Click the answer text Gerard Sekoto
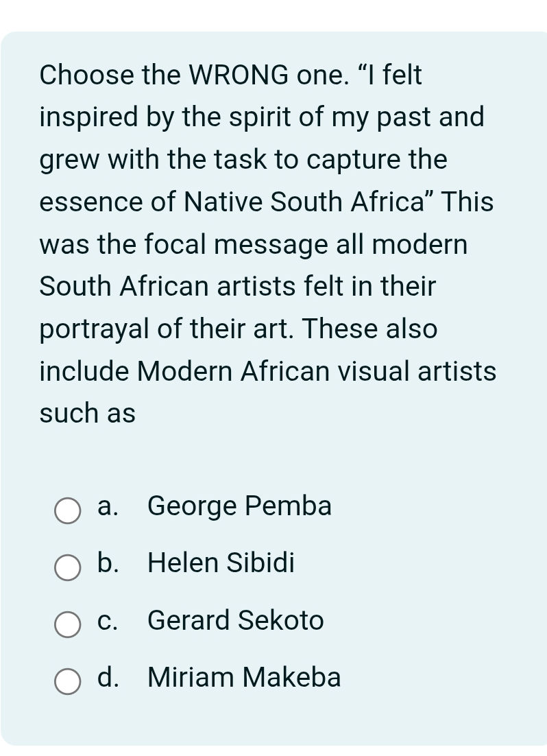The height and width of the screenshot is (756, 547). [236, 621]
